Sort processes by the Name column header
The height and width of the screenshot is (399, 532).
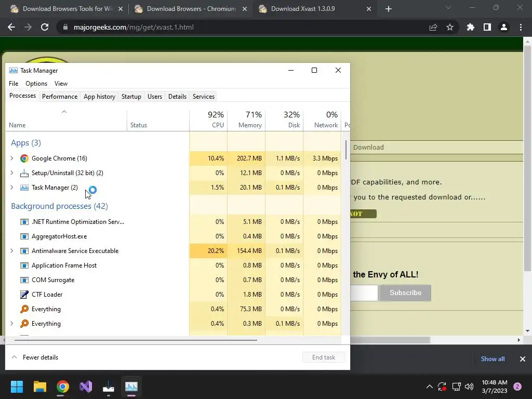click(x=66, y=120)
